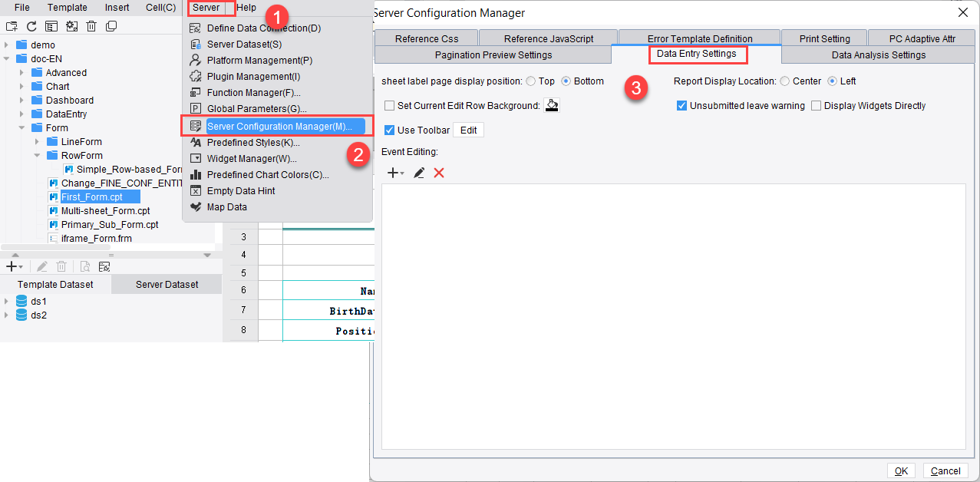Click the ds2 database icon
Screen dimensions: 980x482
[21, 315]
